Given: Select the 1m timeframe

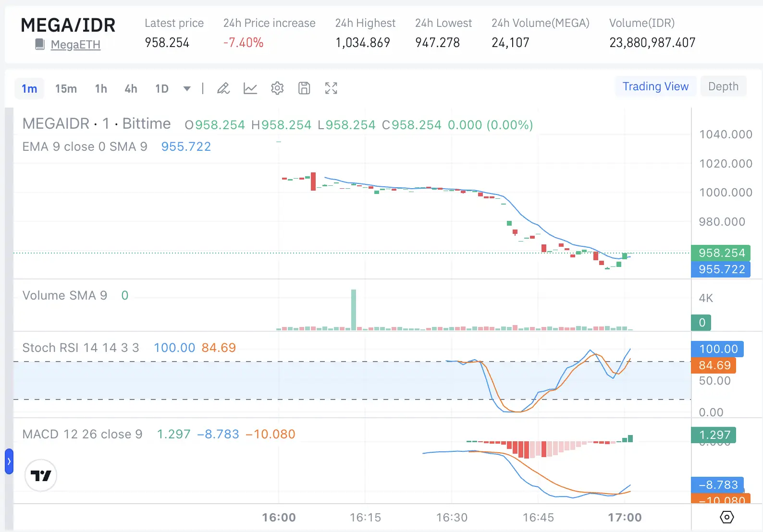Looking at the screenshot, I should 29,88.
